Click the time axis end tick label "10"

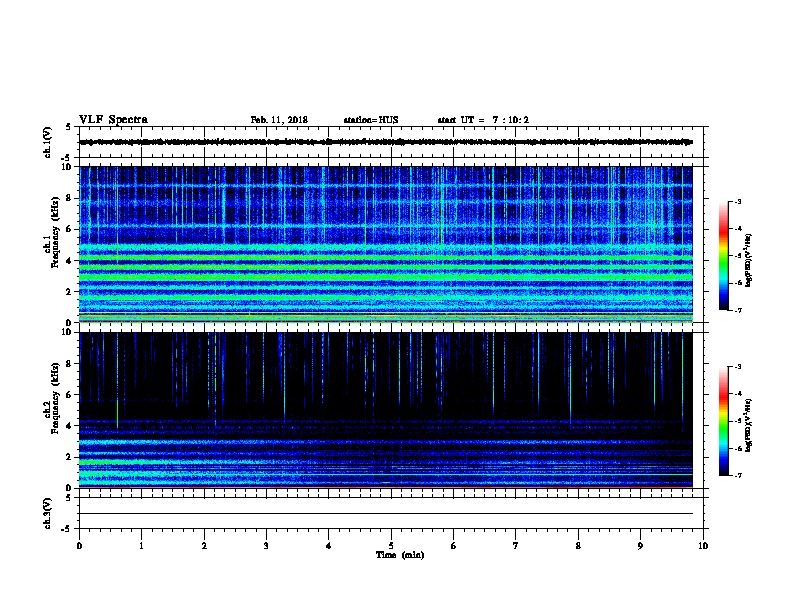[703, 546]
